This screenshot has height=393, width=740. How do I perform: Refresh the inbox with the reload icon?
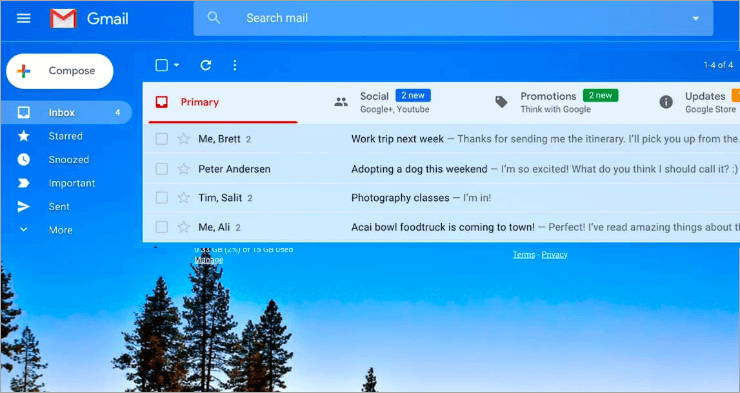click(x=206, y=65)
